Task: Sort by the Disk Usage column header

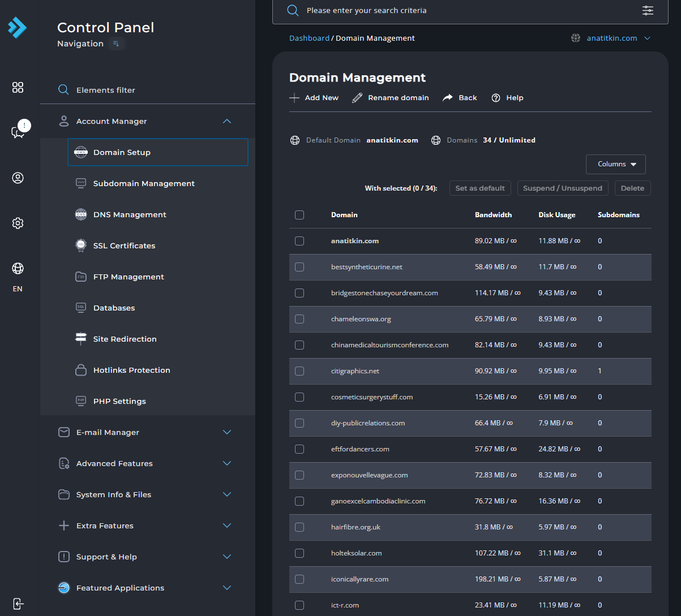Action: [x=557, y=215]
